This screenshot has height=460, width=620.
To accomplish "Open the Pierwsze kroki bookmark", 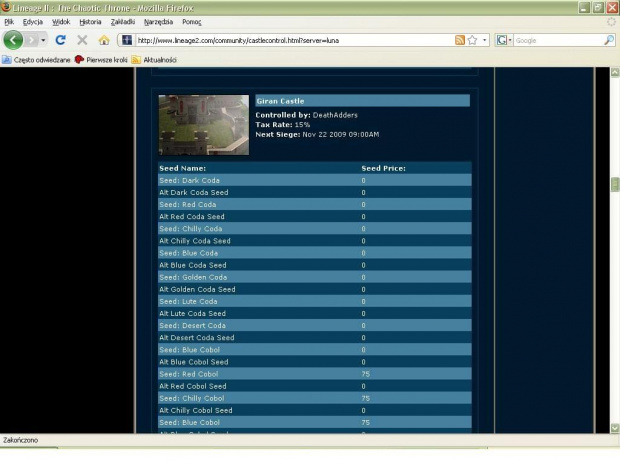I will pyautogui.click(x=101, y=60).
